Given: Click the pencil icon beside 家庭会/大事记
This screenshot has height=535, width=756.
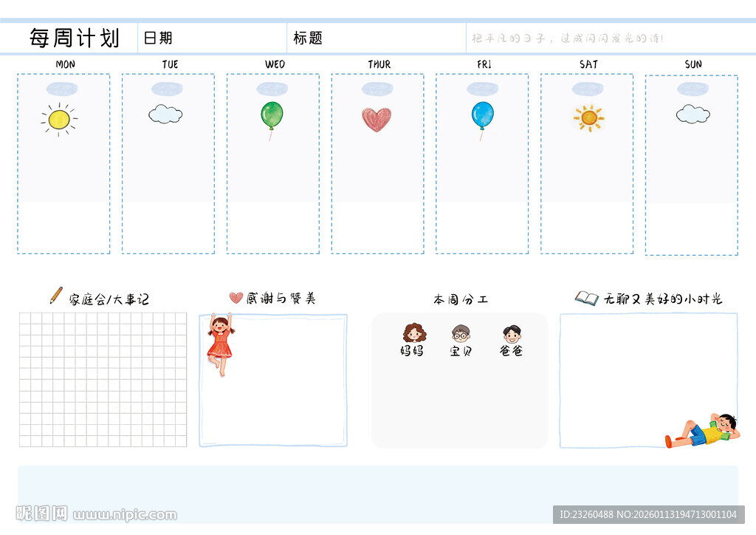Looking at the screenshot, I should tap(56, 296).
